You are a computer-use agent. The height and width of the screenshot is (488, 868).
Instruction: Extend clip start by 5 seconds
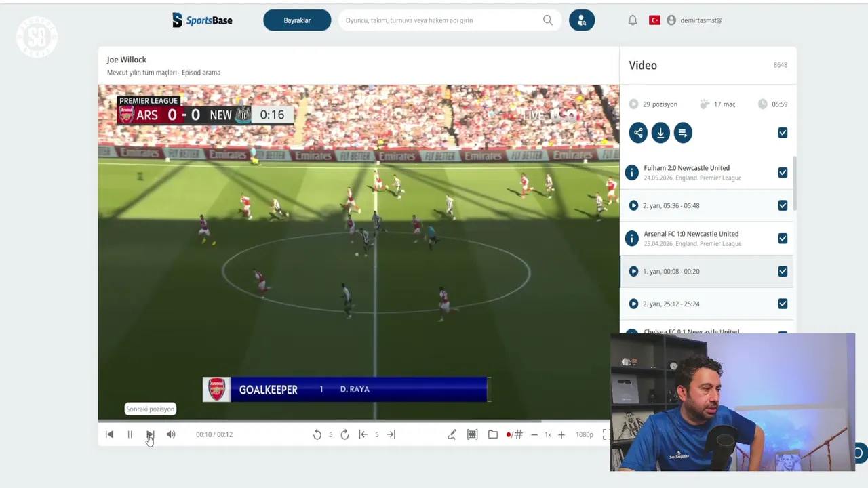click(x=363, y=434)
